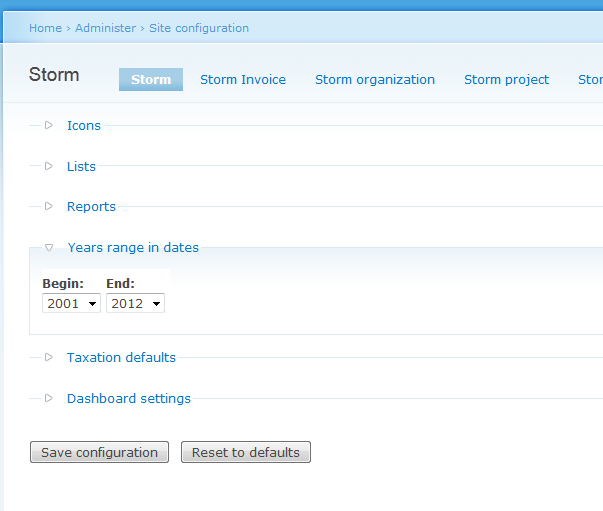603x511 pixels.
Task: Open the End year dropdown
Action: click(135, 303)
